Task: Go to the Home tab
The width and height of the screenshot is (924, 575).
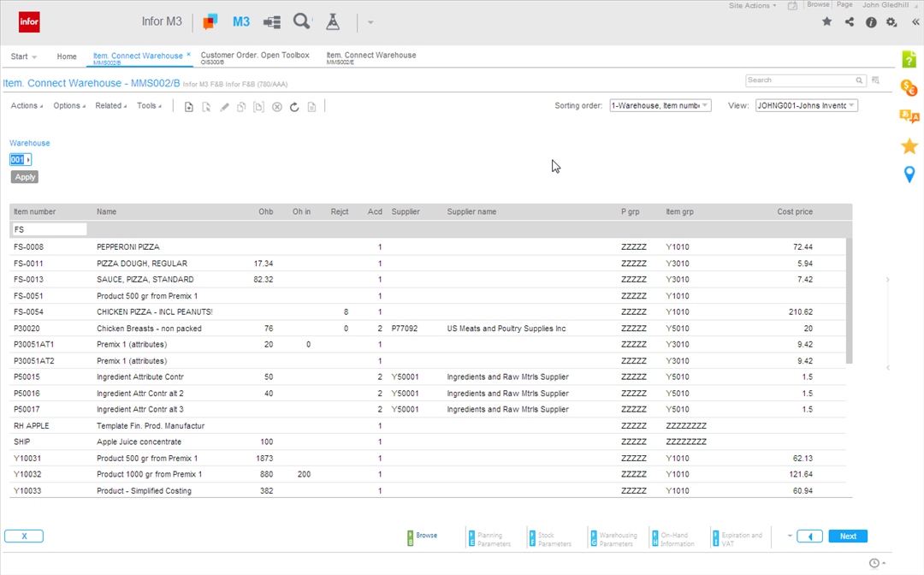Action: 67,57
